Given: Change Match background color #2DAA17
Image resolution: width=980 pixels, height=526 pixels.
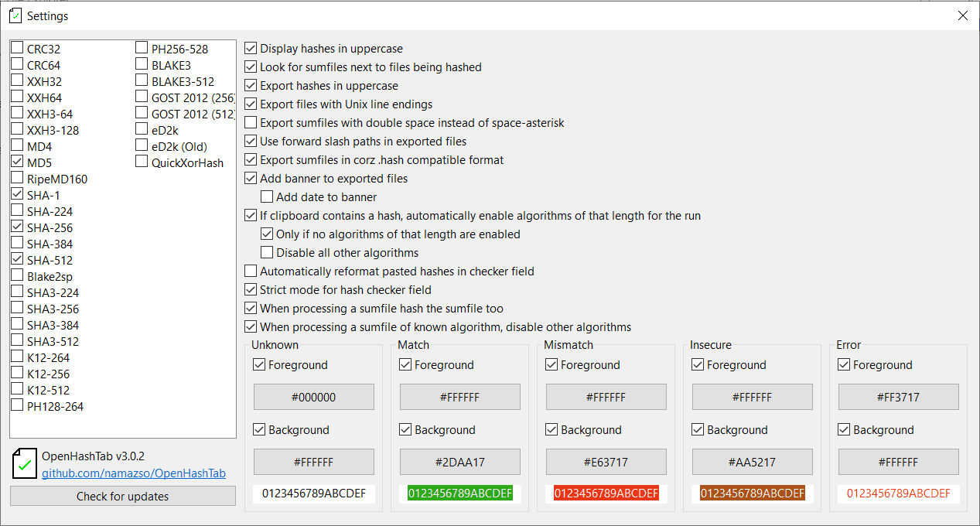Looking at the screenshot, I should tap(460, 462).
